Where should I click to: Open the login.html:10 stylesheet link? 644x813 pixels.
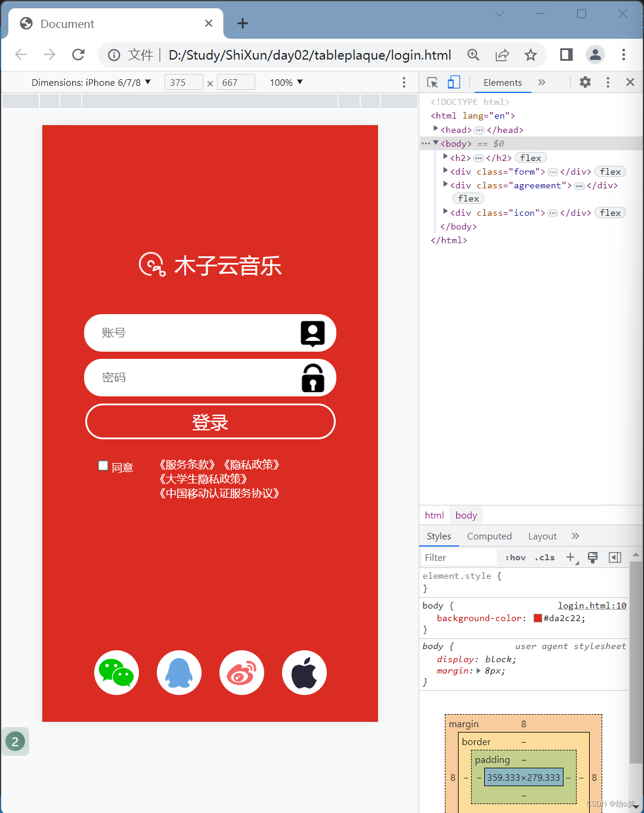(592, 605)
